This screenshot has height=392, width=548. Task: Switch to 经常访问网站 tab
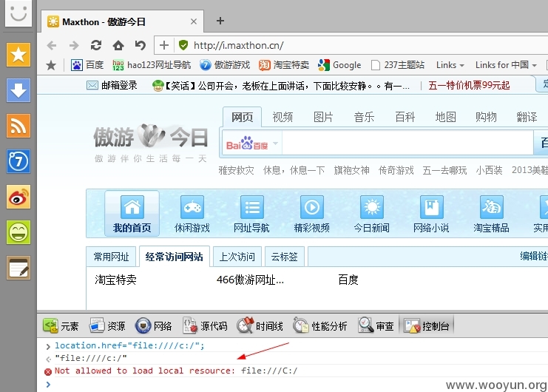pos(174,257)
